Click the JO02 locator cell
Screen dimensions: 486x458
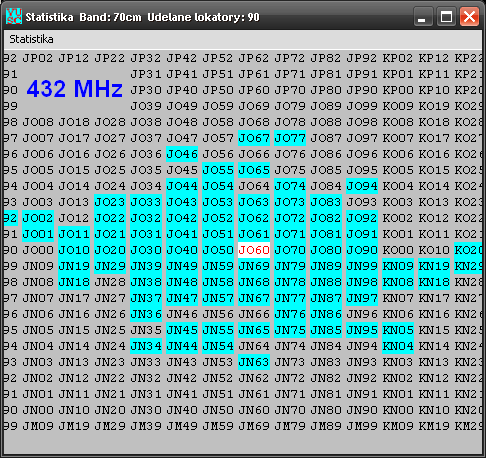pos(38,218)
